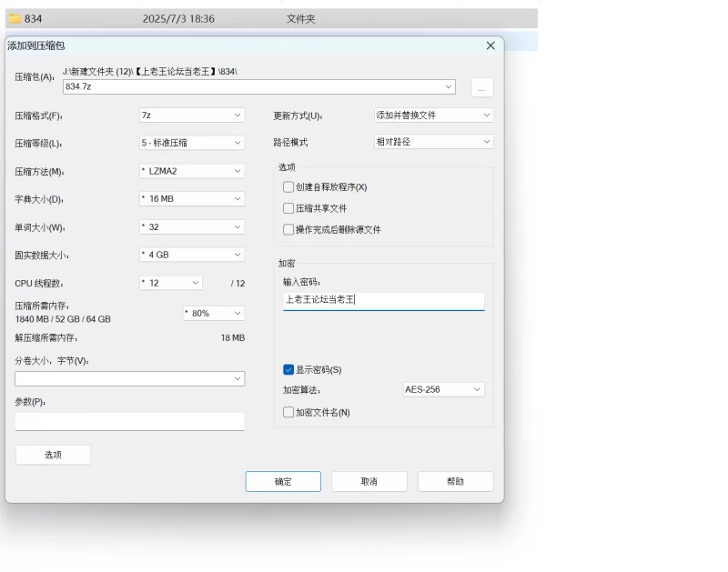
Task: Click the 1840 MB / 52 GB / 64 GB text
Action: 63,319
